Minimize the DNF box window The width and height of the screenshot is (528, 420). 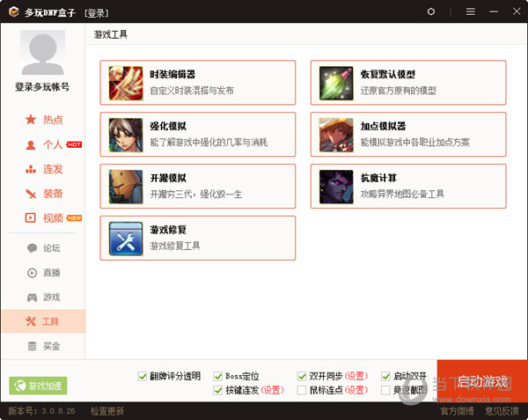point(494,11)
